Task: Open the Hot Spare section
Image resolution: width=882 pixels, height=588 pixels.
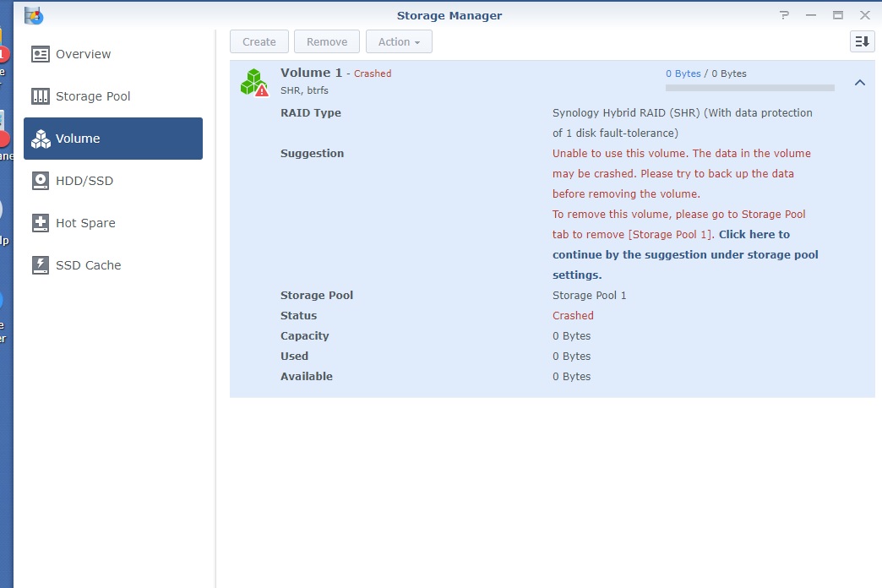Action: tap(113, 223)
